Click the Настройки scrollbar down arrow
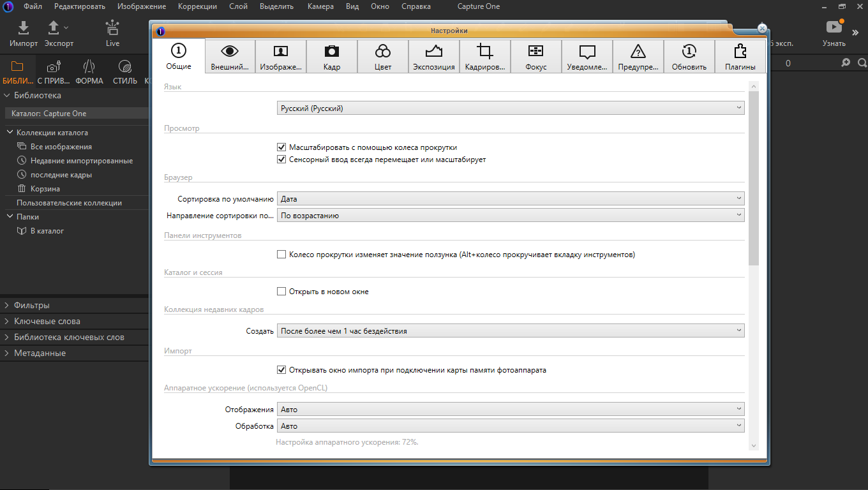 (754, 445)
